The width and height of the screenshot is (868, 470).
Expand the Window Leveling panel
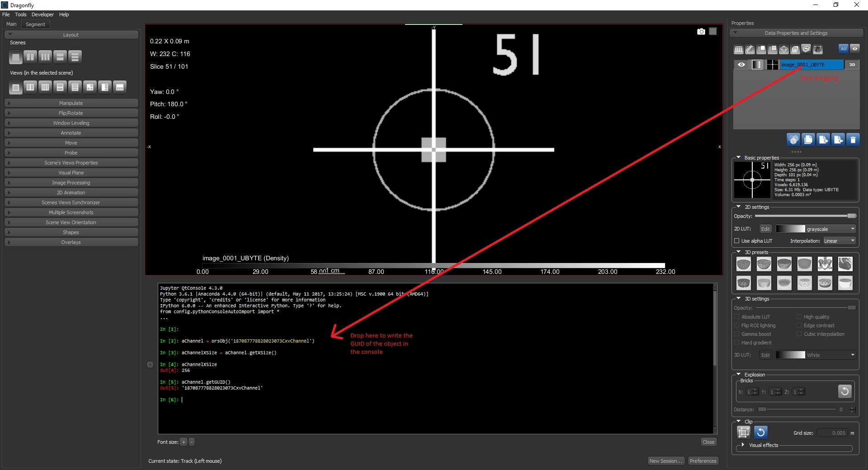(x=71, y=123)
